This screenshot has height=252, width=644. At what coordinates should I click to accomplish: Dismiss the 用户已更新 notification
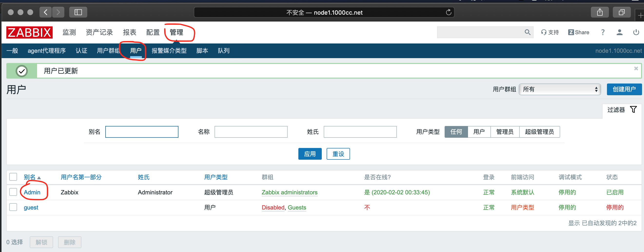pos(636,68)
